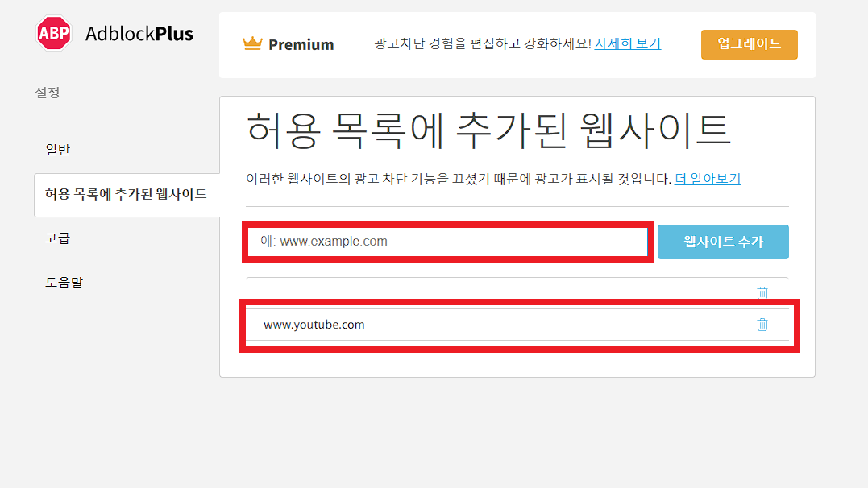Click the large 허용 목록에 추가된 웹사이트 page heading
Viewport: 868px width, 488px height.
pyautogui.click(x=488, y=130)
